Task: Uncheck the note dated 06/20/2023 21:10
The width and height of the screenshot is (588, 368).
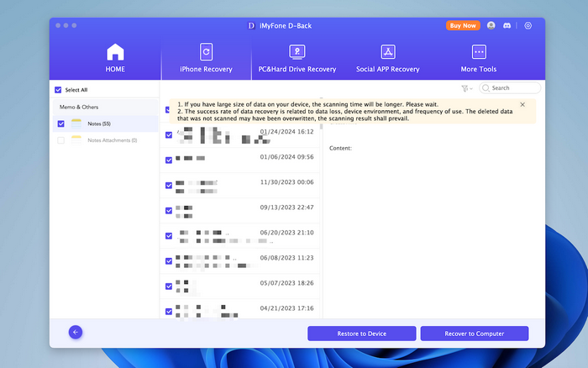Action: 169,235
